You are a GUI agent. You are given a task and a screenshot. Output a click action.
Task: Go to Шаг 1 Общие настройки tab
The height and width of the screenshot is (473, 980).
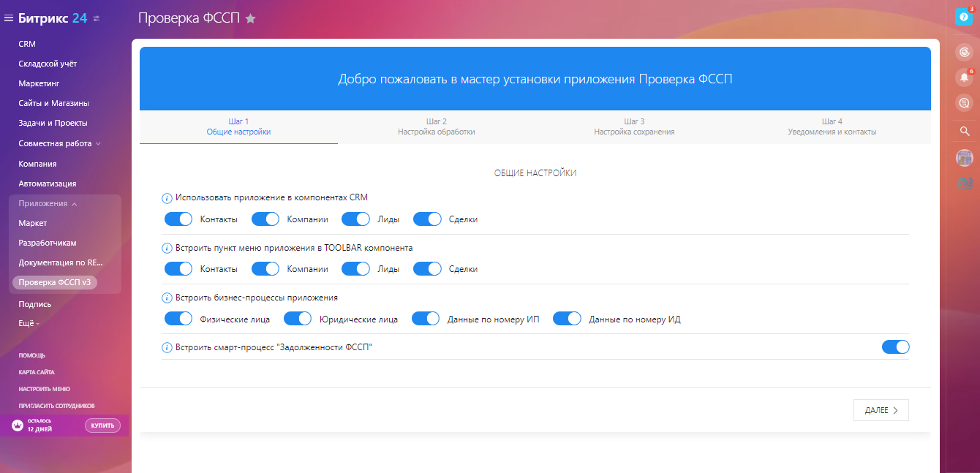[238, 126]
